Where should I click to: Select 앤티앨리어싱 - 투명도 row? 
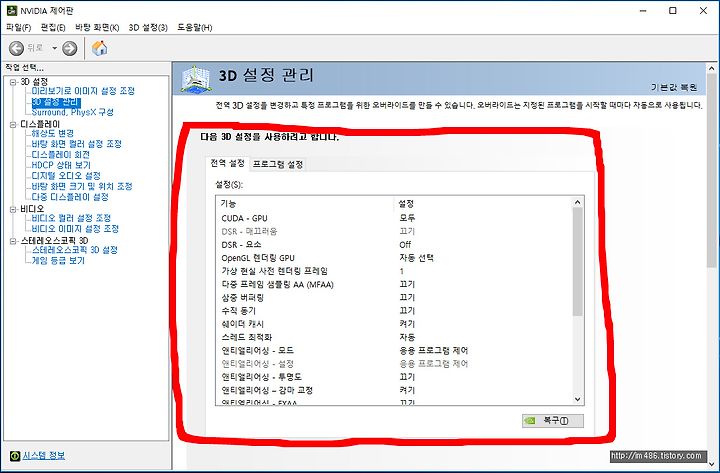(394, 377)
